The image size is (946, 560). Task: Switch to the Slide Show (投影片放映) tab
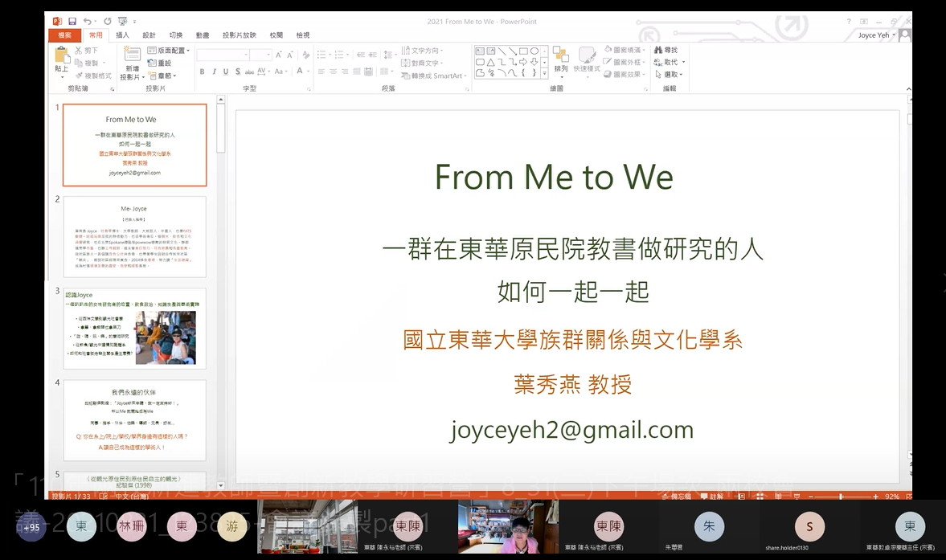239,35
